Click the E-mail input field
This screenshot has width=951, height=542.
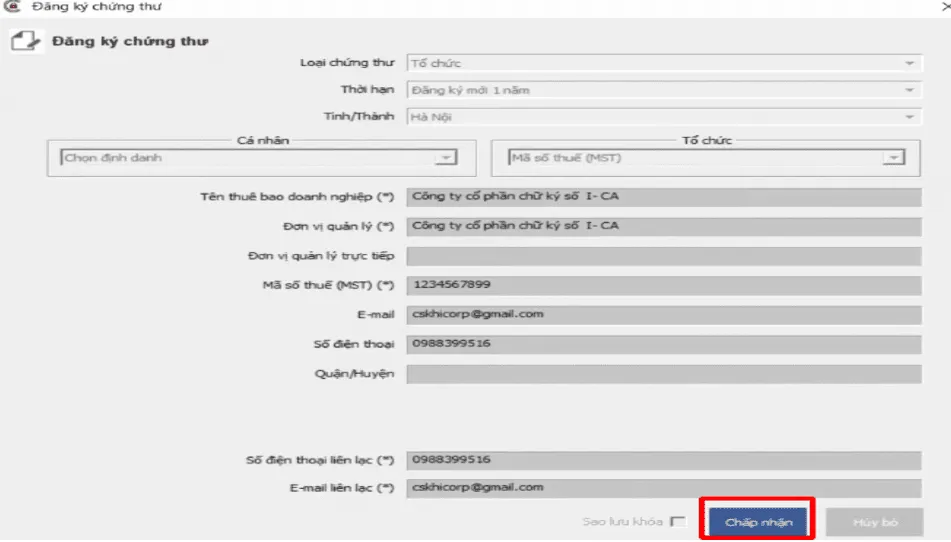(x=664, y=315)
